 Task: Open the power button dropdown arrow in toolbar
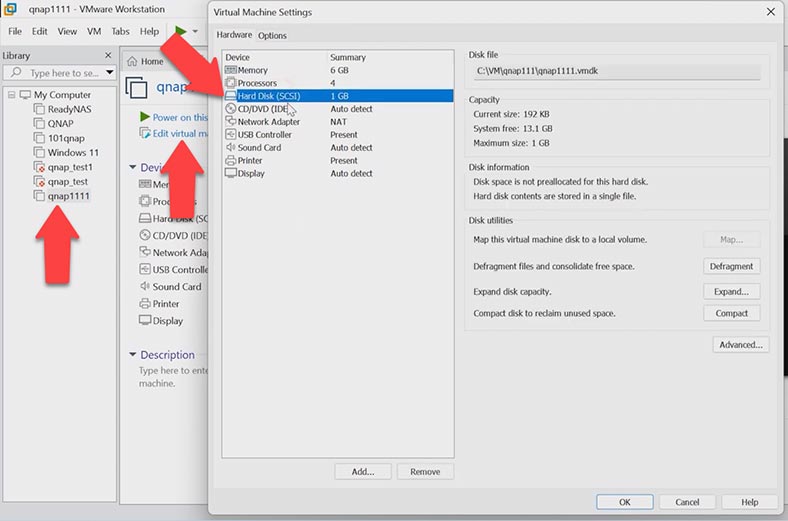tap(195, 31)
